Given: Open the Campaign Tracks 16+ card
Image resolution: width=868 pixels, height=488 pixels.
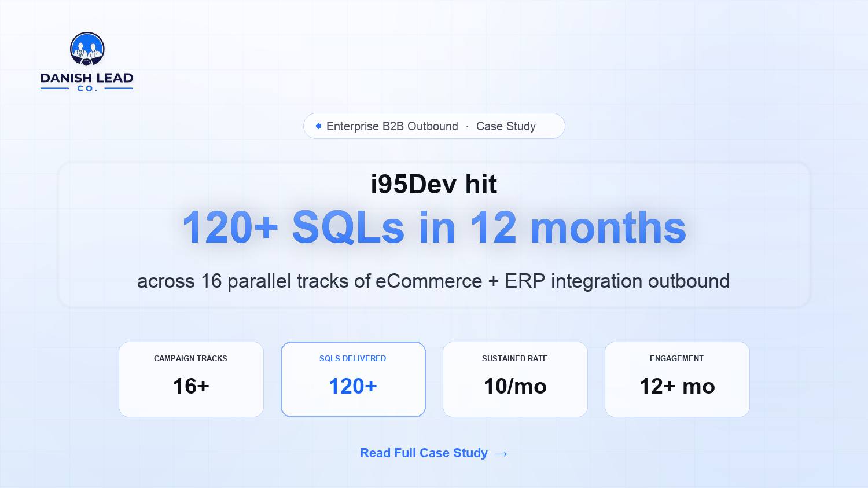Looking at the screenshot, I should (191, 379).
